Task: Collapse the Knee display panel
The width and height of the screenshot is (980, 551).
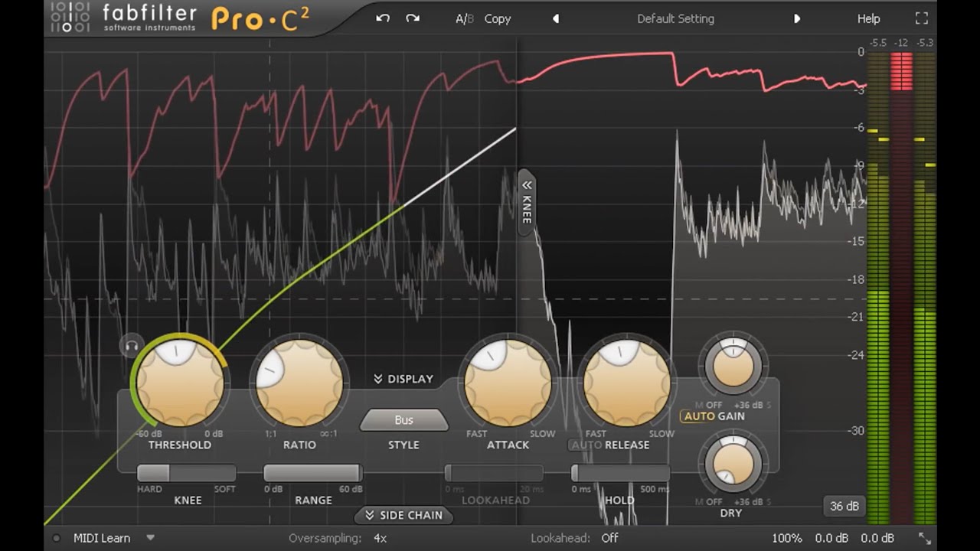Action: [526, 202]
